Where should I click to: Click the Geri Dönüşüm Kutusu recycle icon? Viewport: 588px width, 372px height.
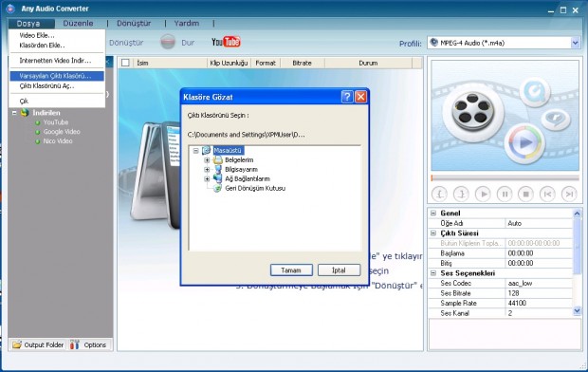pos(217,188)
